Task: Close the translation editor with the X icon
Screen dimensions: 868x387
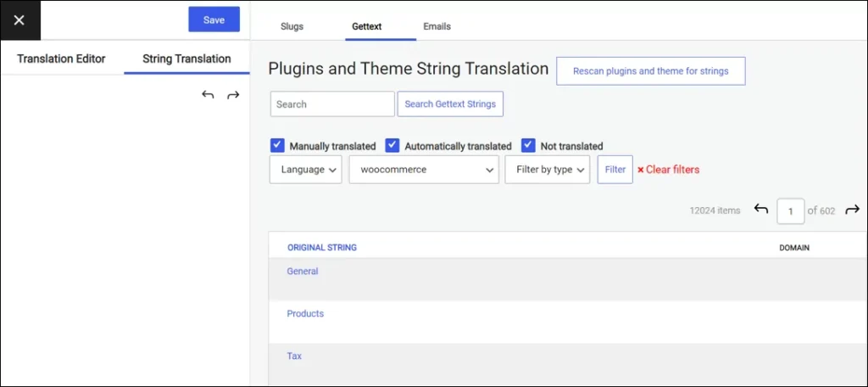Action: pyautogui.click(x=19, y=20)
